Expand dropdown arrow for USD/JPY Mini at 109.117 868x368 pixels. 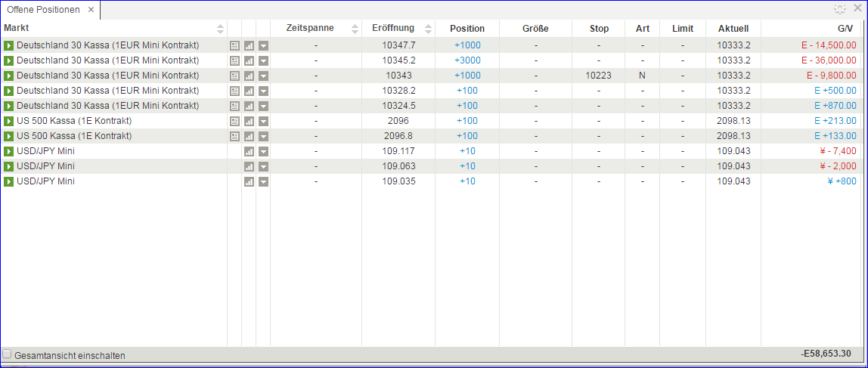[x=263, y=151]
